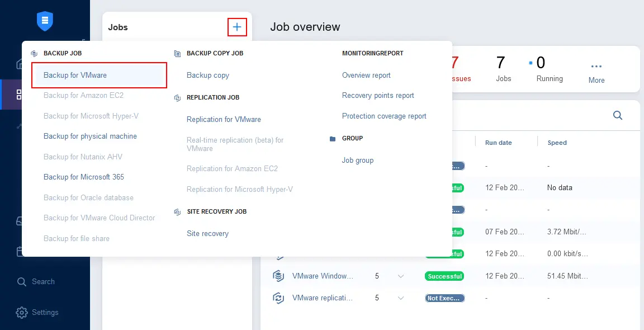Click the Backup Copy Job header icon
Image resolution: width=644 pixels, height=330 pixels.
tap(177, 54)
